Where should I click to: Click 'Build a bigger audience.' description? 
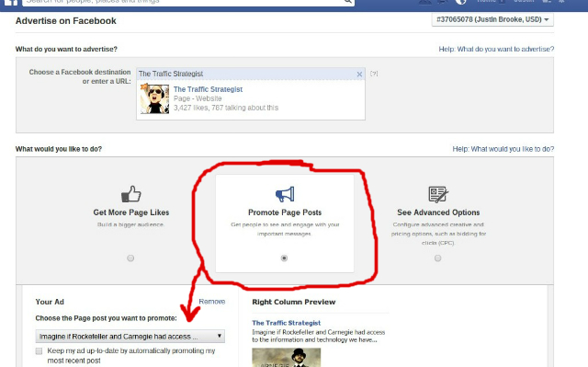coord(130,224)
